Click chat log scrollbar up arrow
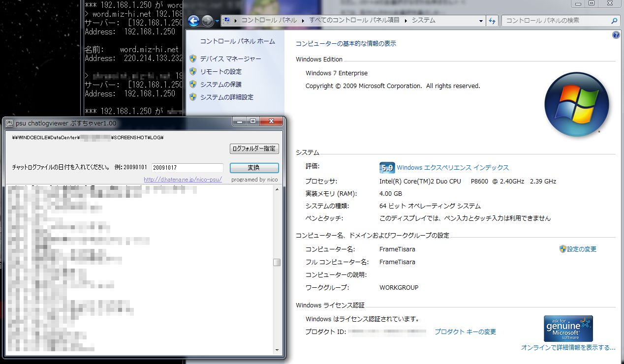This screenshot has height=364, width=624. (277, 190)
